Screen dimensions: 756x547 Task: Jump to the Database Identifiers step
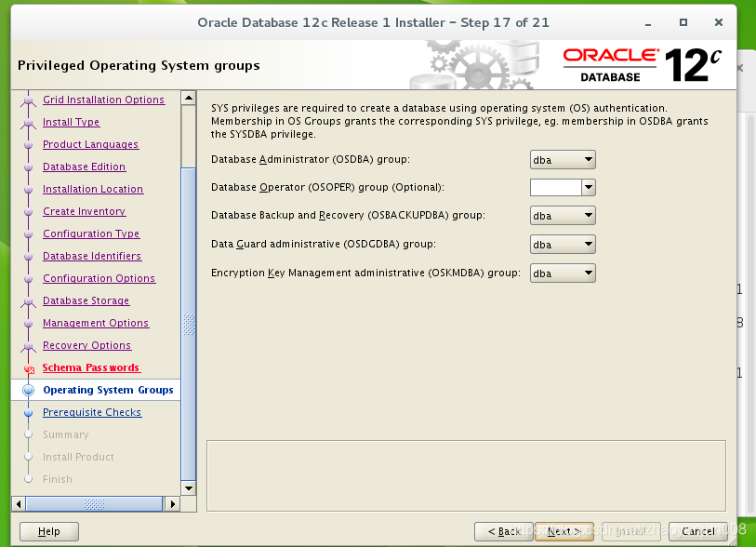[92, 256]
